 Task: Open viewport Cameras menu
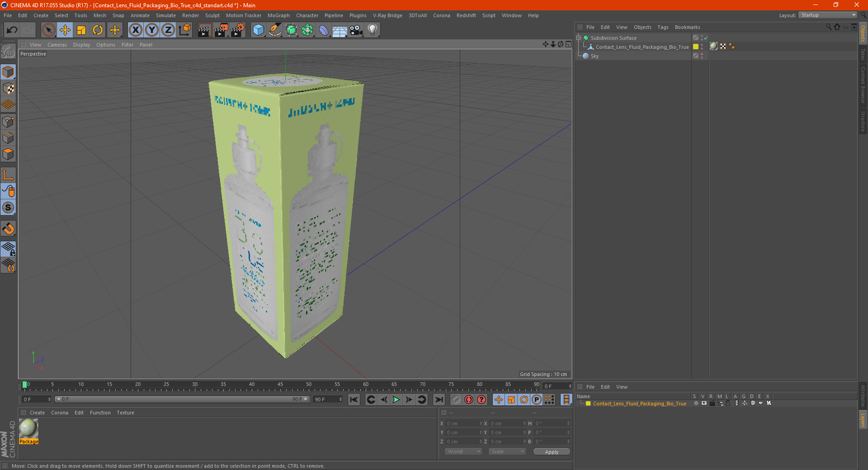click(x=57, y=45)
